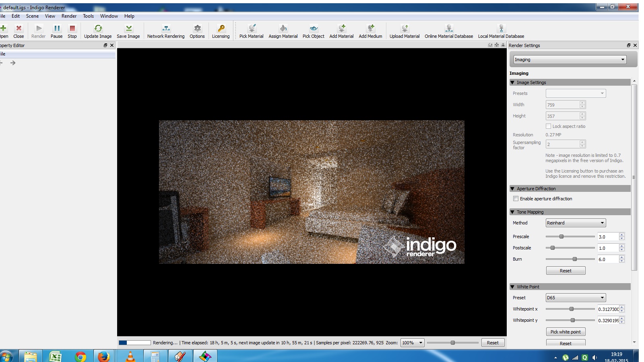This screenshot has height=362, width=644.
Task: Click the Pick white point button
Action: [x=566, y=332]
